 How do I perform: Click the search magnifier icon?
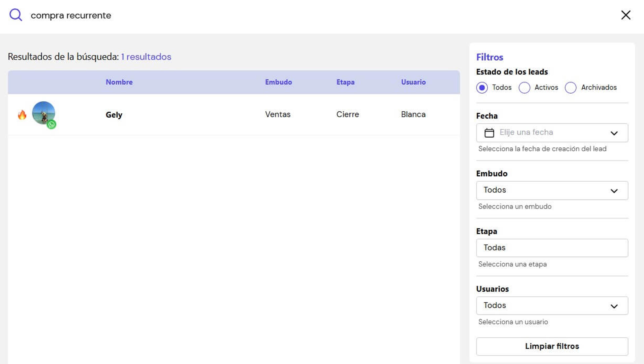point(16,15)
